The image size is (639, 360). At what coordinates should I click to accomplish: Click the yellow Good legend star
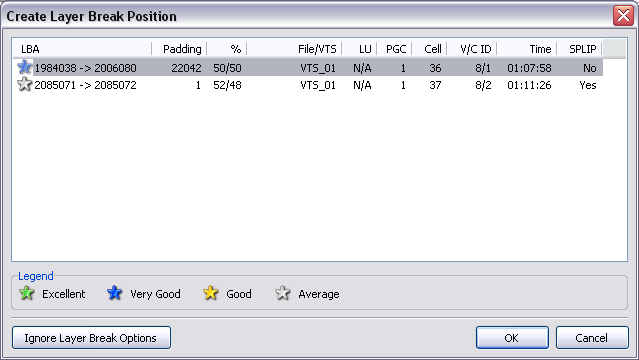tap(210, 293)
